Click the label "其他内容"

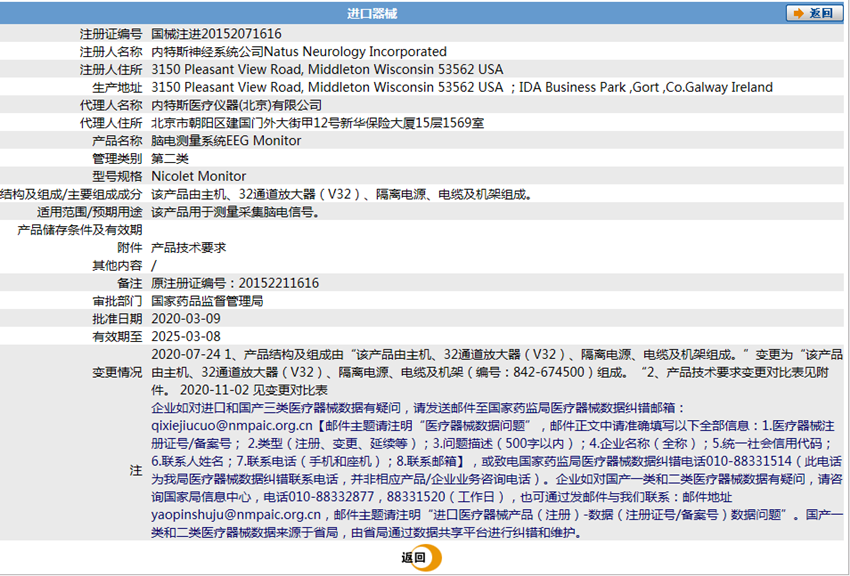point(118,266)
